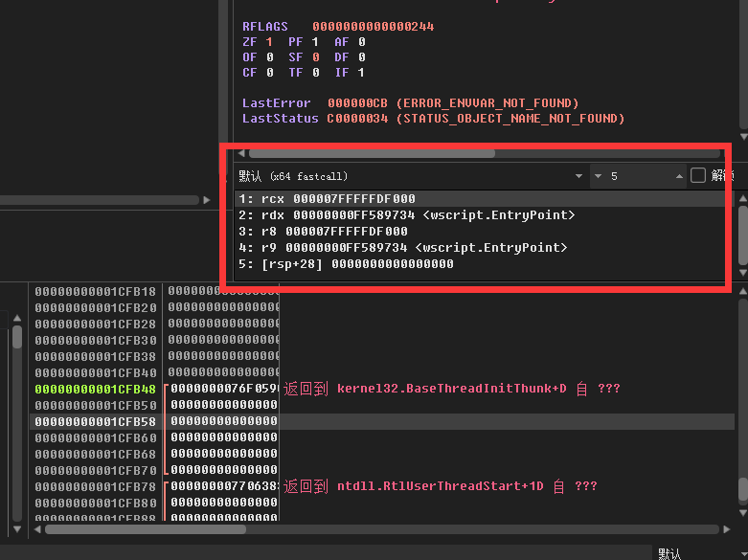Viewport: 748px width, 560px height.
Task: Click the kernel32.BaseThreadInitThunk+D return comment
Action: tap(452, 389)
